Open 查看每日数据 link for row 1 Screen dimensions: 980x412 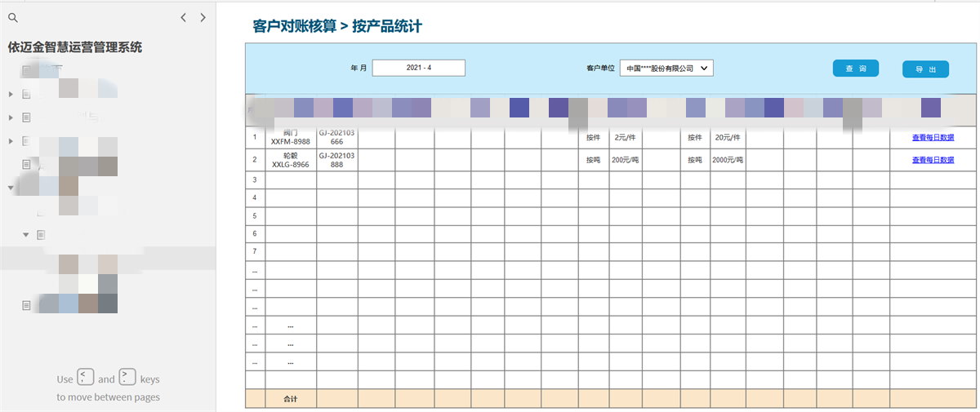pos(933,137)
